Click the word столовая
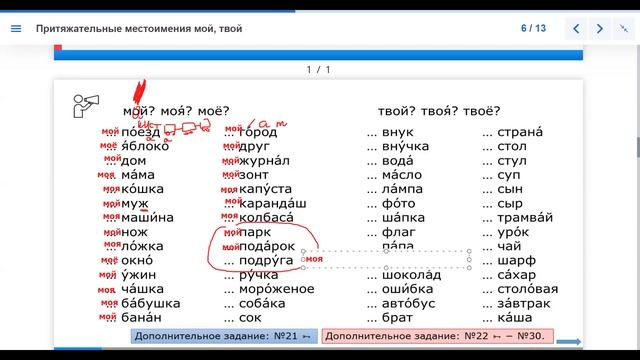Image resolution: width=640 pixels, height=360 pixels. click(527, 289)
